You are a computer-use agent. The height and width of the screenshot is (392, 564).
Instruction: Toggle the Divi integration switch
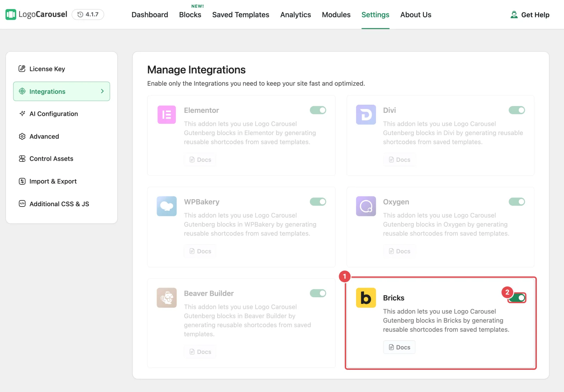click(517, 110)
